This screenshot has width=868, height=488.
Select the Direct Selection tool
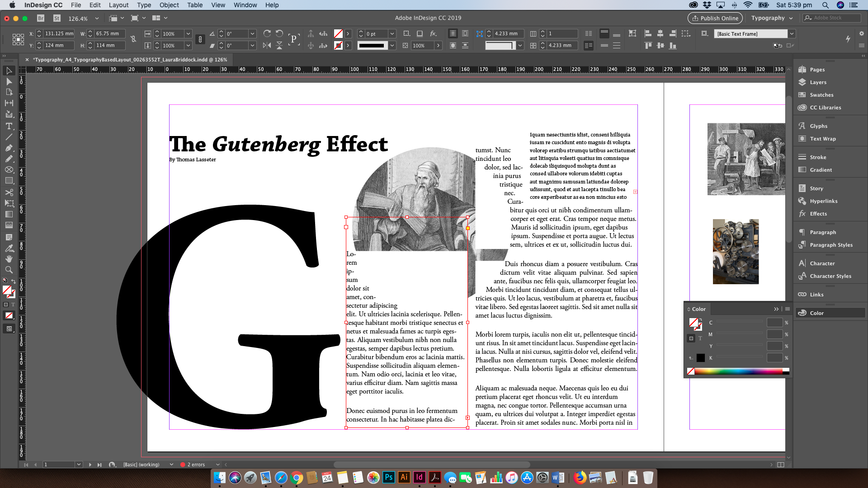click(9, 82)
